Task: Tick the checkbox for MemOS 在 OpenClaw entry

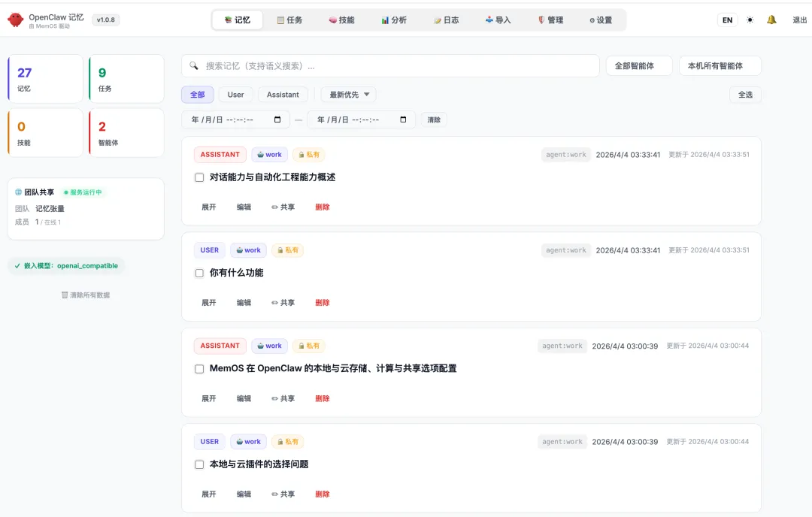Action: (199, 369)
